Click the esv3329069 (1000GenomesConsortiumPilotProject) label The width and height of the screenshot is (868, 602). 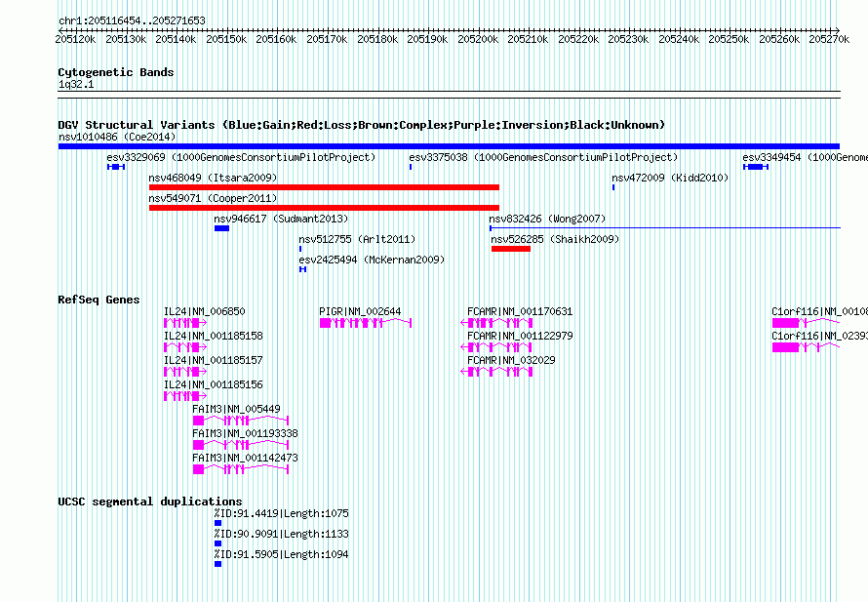click(241, 157)
